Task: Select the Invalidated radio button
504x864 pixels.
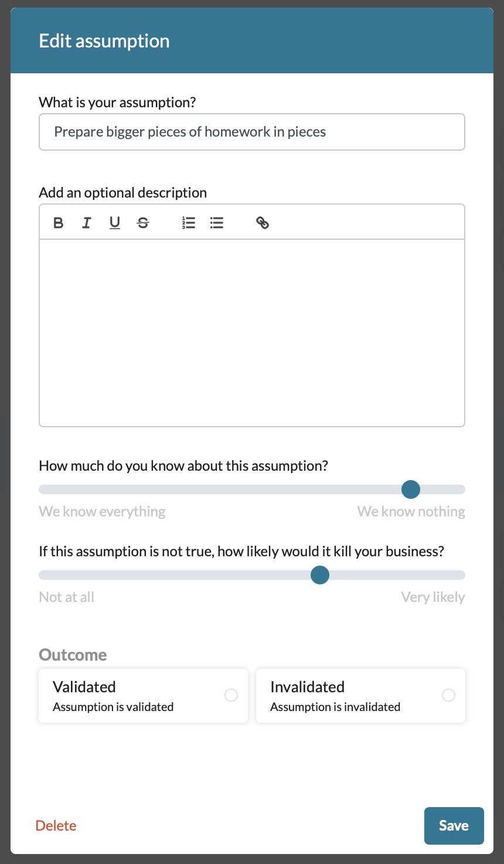Action: 449,695
